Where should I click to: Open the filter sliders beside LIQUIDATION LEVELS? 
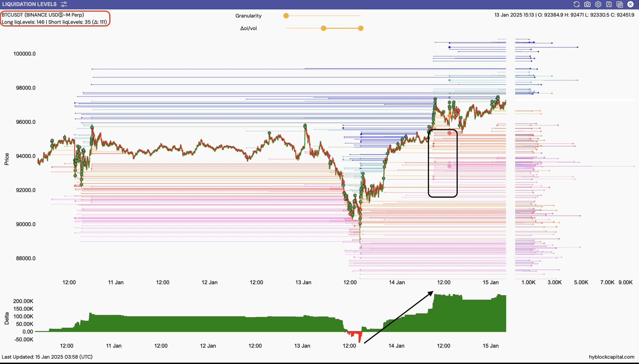pos(64,4)
